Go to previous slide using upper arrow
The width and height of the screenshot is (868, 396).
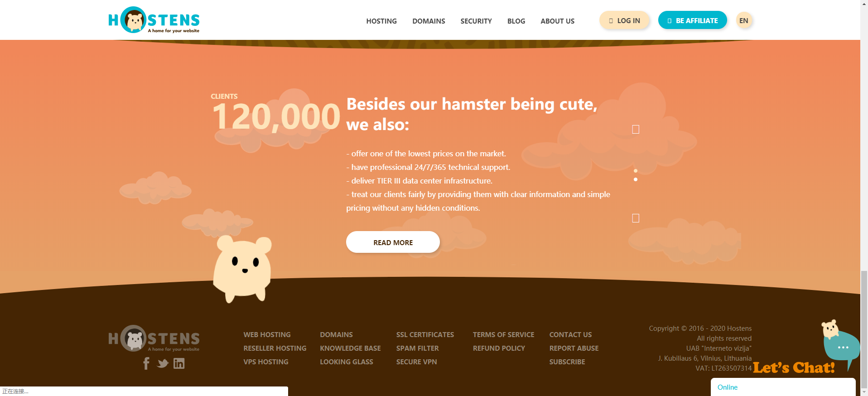click(636, 130)
